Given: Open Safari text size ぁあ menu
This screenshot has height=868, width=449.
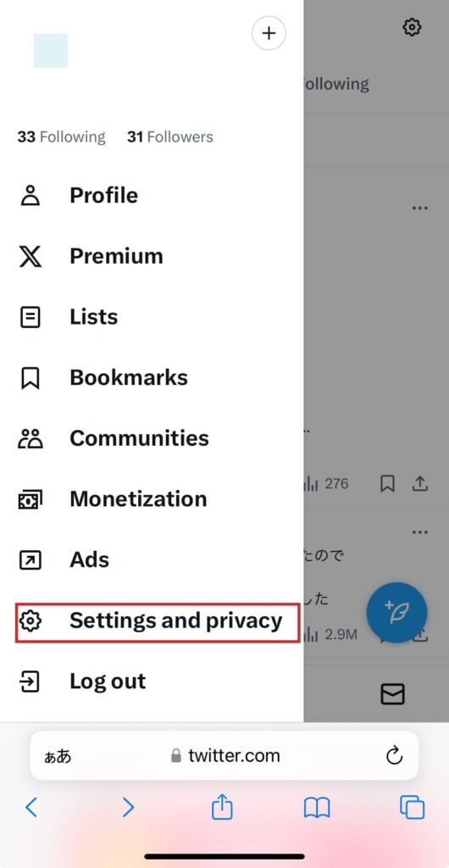Looking at the screenshot, I should pyautogui.click(x=58, y=756).
